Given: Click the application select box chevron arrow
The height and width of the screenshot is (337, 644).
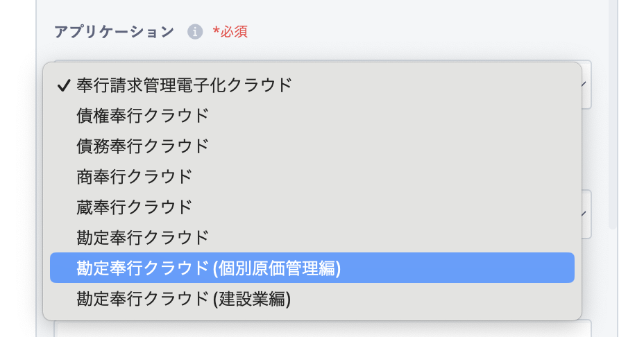Looking at the screenshot, I should tap(584, 84).
